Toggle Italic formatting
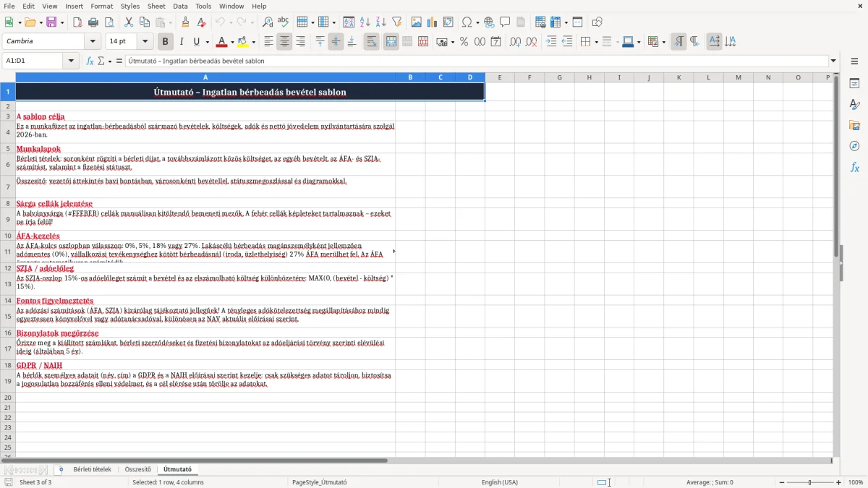Image resolution: width=868 pixels, height=488 pixels. [181, 42]
